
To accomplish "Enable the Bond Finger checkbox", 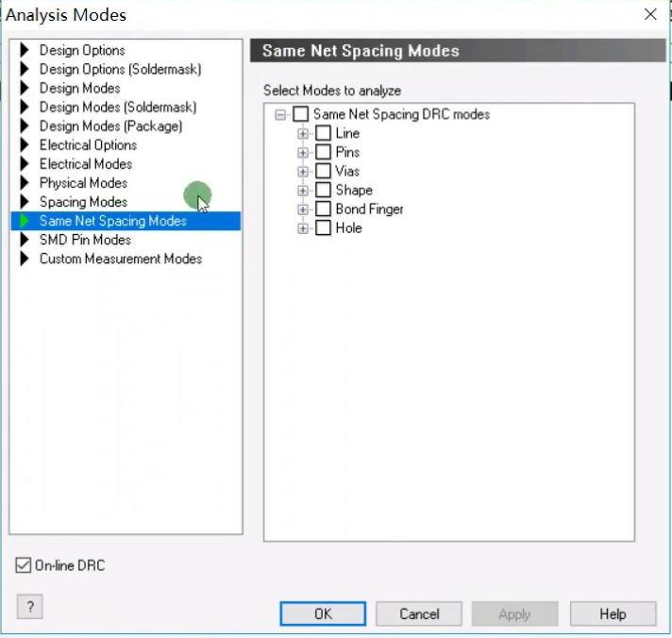I will click(323, 209).
